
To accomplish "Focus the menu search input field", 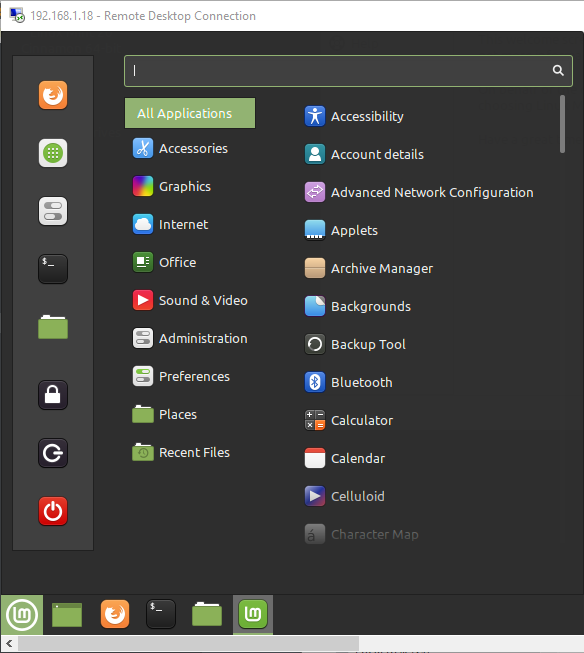I will click(x=348, y=71).
